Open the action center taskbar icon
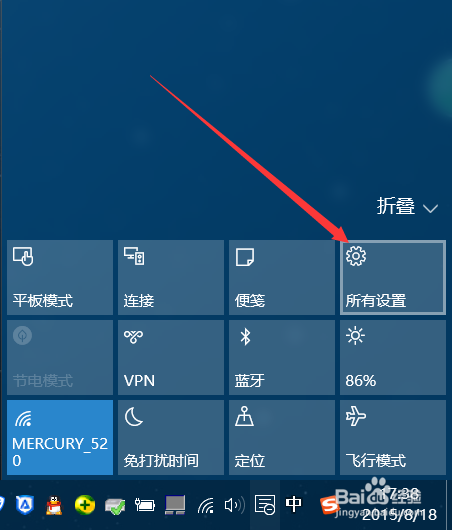 (x=265, y=505)
